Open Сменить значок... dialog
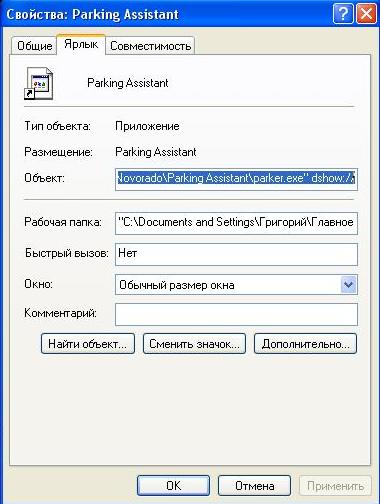The height and width of the screenshot is (504, 380). pyautogui.click(x=194, y=344)
